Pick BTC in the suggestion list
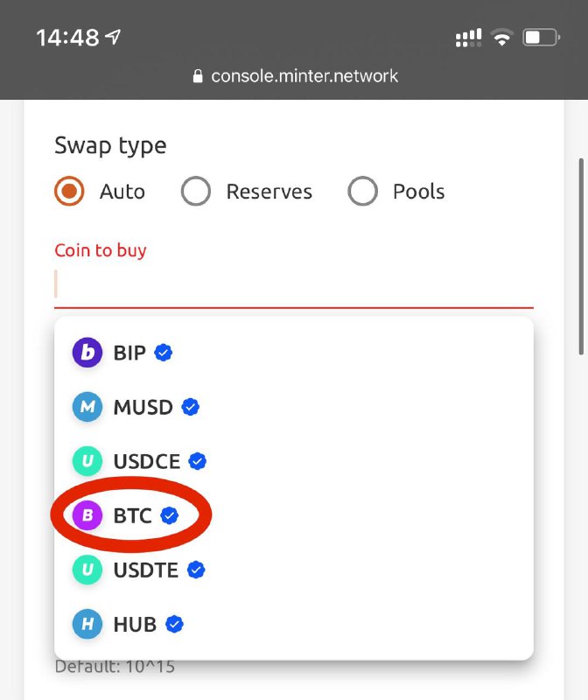The height and width of the screenshot is (700, 588). (x=294, y=515)
